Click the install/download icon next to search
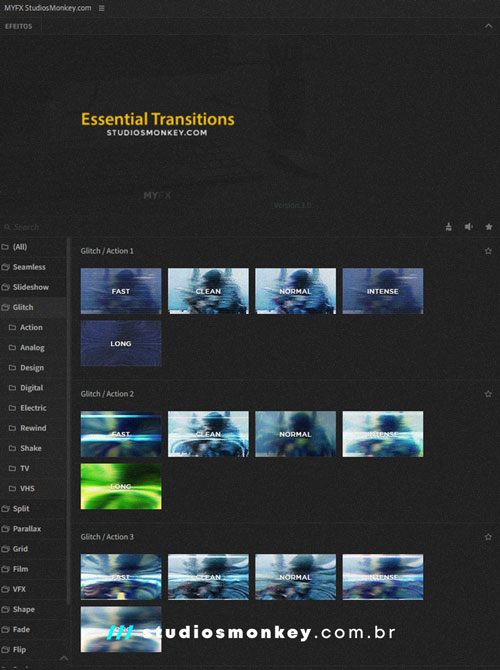500x670 pixels. (448, 227)
